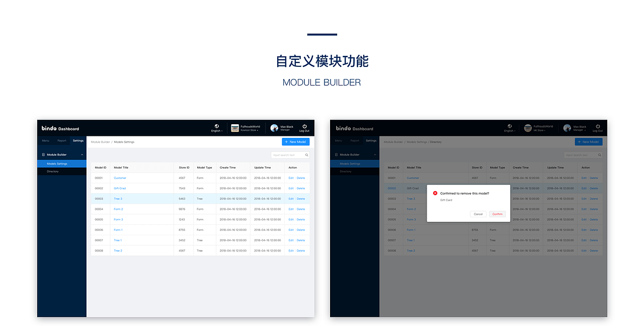Click Module Builder document icon in Kowloon Store dashboard
Image resolution: width=644 pixels, height=331 pixels.
point(43,154)
